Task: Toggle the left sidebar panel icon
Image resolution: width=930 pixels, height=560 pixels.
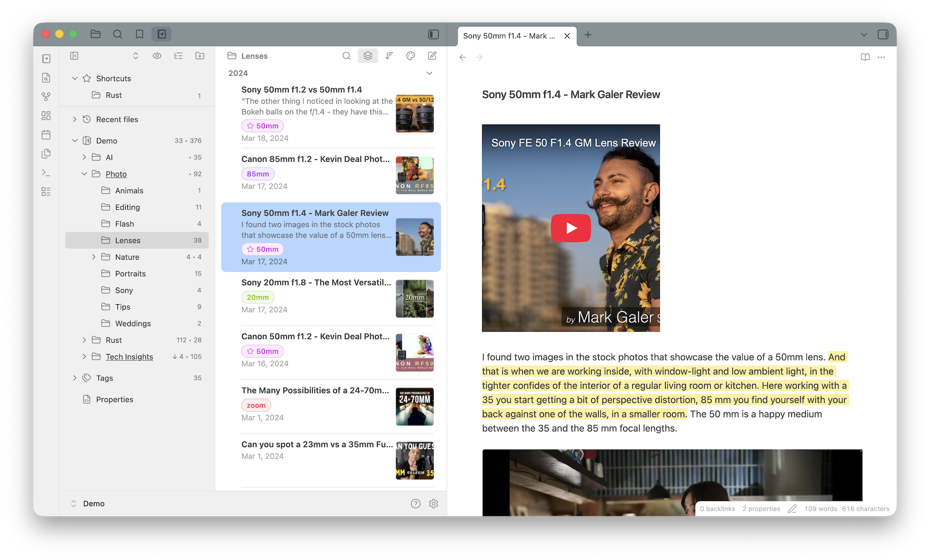Action: (x=433, y=34)
